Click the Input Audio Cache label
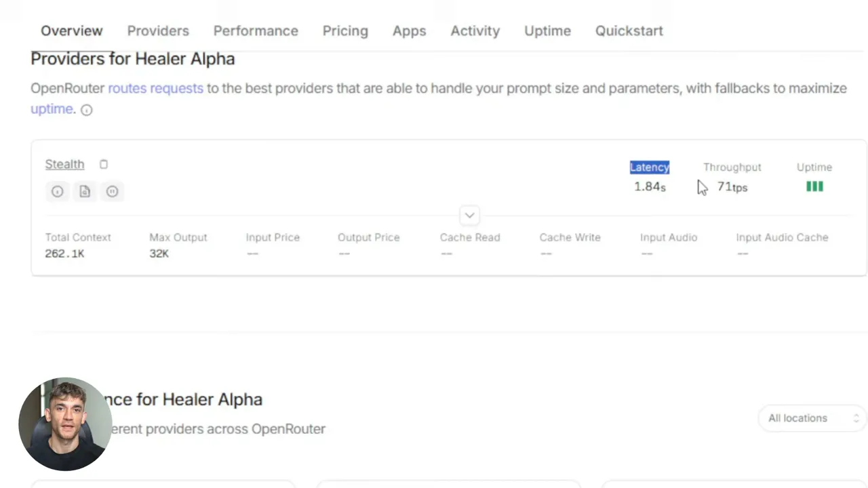The image size is (868, 488). pyautogui.click(x=782, y=237)
